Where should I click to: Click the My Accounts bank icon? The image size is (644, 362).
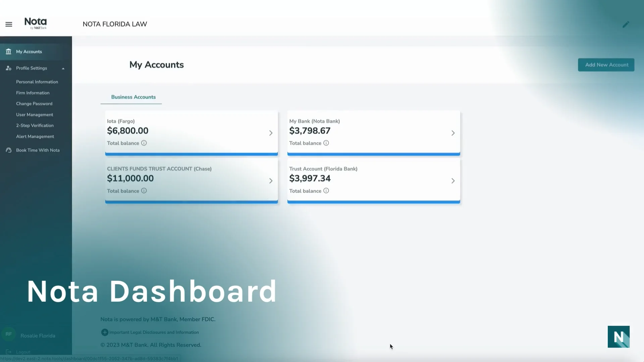8,52
